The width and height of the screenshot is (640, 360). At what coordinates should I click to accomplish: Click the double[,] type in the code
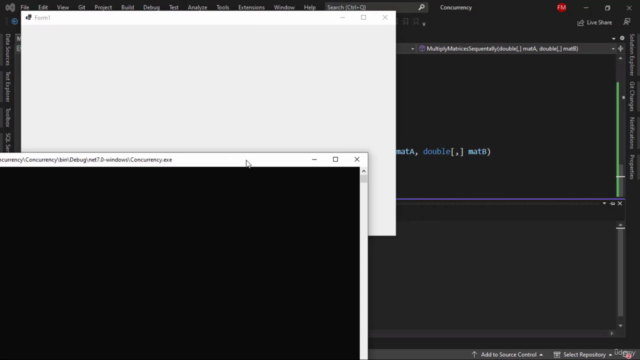(443, 151)
